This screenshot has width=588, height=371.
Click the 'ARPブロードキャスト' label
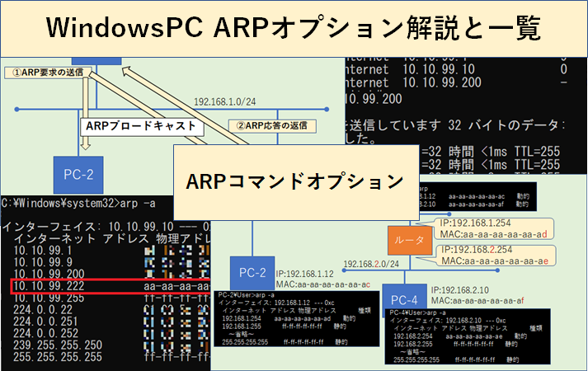(142, 126)
